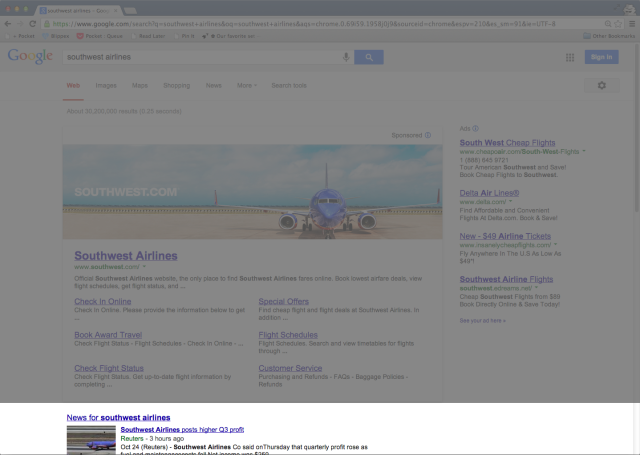Expand the arrow beside insanelycheapflights.com

point(555,245)
